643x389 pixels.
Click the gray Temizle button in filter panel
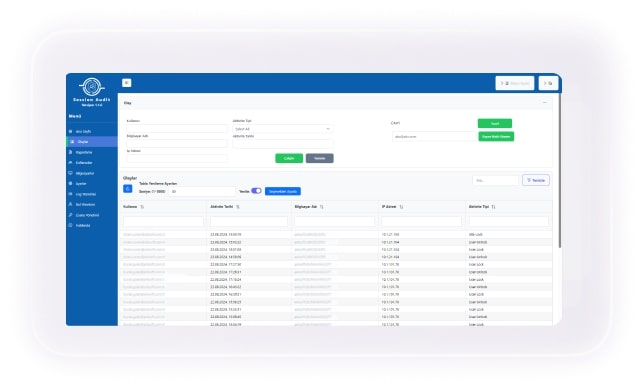click(319, 158)
